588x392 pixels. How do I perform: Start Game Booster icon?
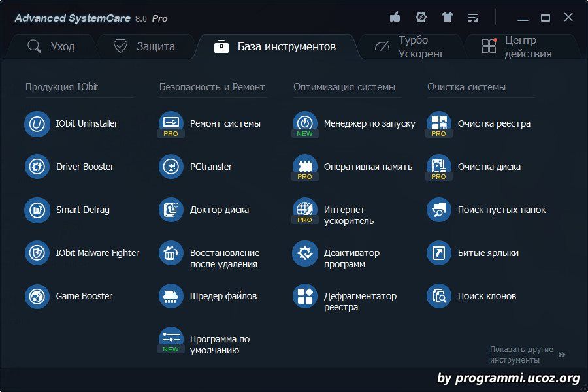tap(37, 296)
